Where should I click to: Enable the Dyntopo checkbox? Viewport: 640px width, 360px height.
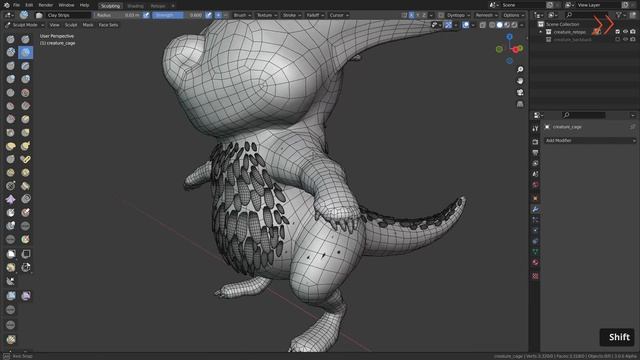click(x=441, y=15)
